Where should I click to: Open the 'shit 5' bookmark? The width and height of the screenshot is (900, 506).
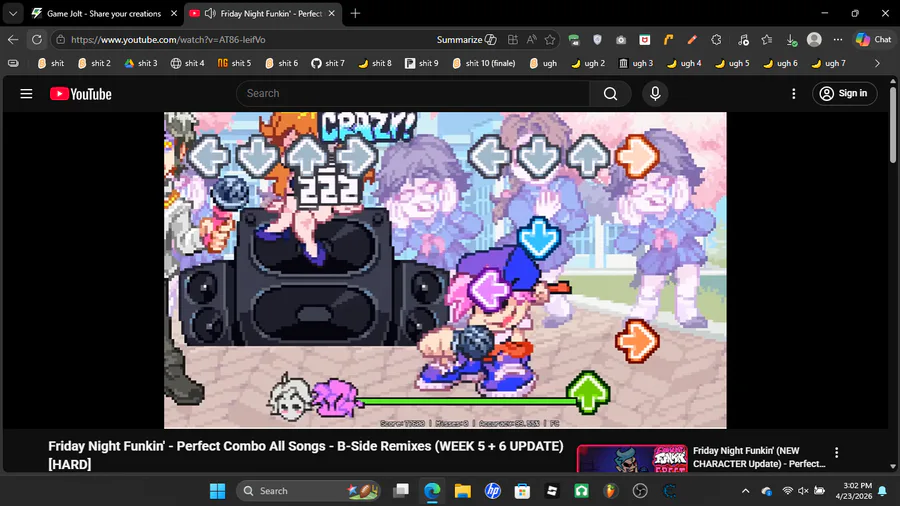235,63
